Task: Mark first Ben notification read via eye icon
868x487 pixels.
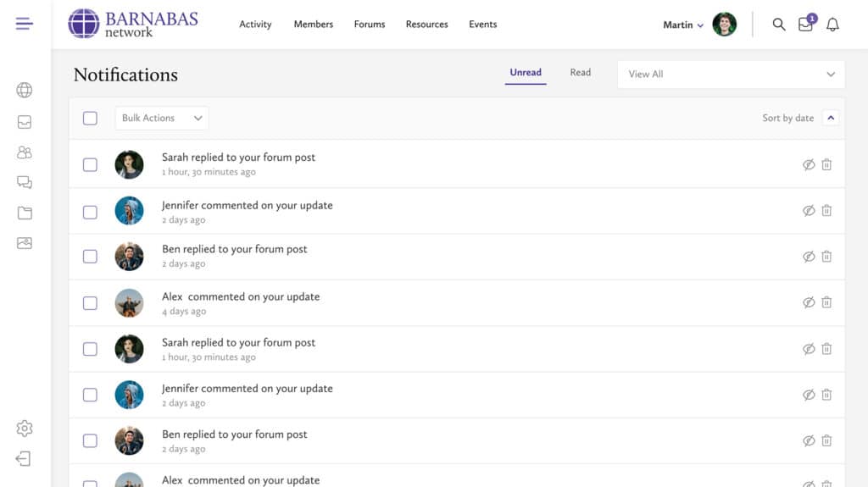Action: click(809, 257)
